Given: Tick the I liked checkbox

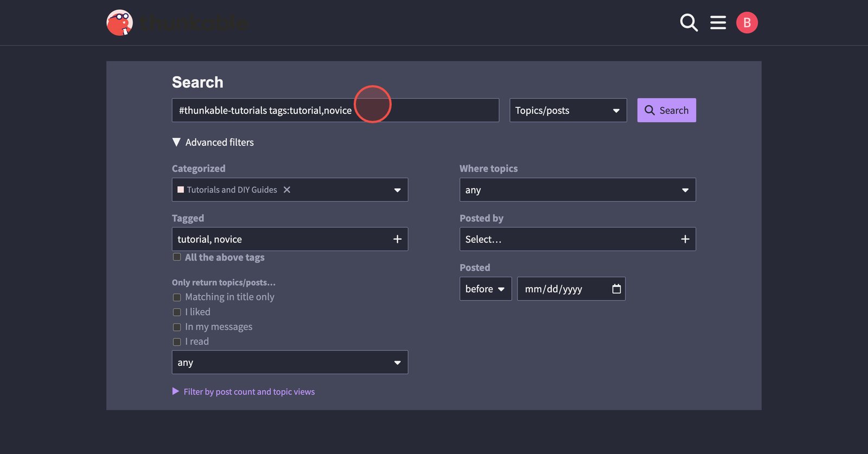Looking at the screenshot, I should 177,312.
